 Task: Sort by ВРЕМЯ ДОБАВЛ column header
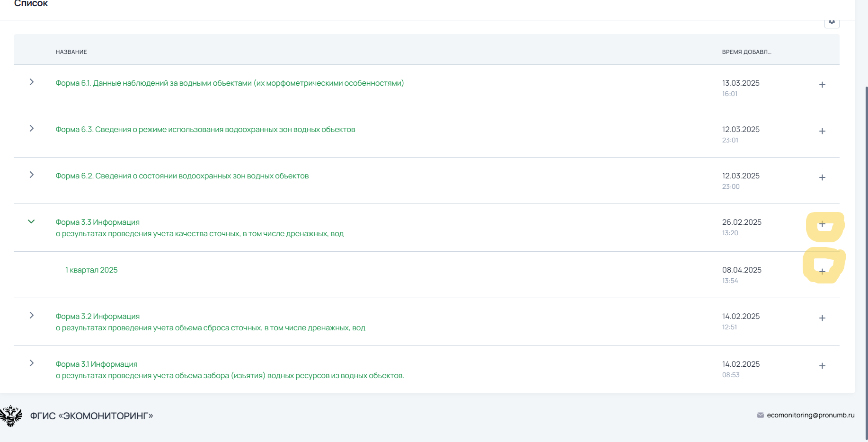coord(746,52)
